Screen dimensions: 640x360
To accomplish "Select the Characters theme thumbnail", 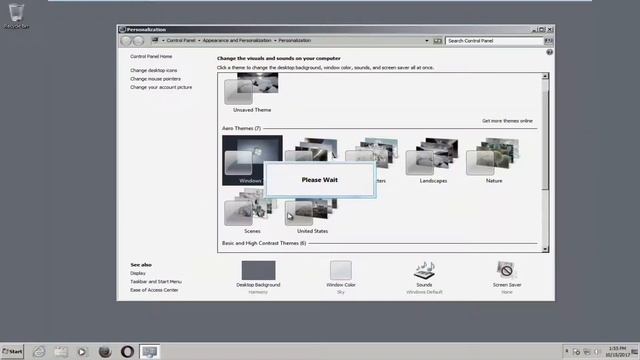I will (x=373, y=153).
